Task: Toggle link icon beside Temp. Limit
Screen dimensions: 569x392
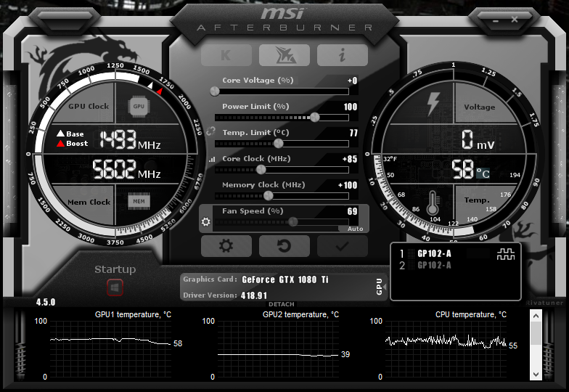Action: click(210, 132)
